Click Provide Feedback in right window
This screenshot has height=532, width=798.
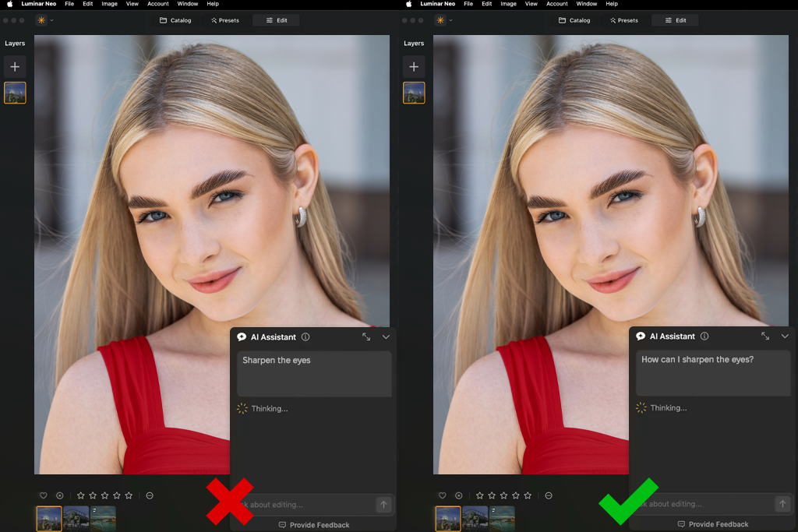[x=713, y=524]
